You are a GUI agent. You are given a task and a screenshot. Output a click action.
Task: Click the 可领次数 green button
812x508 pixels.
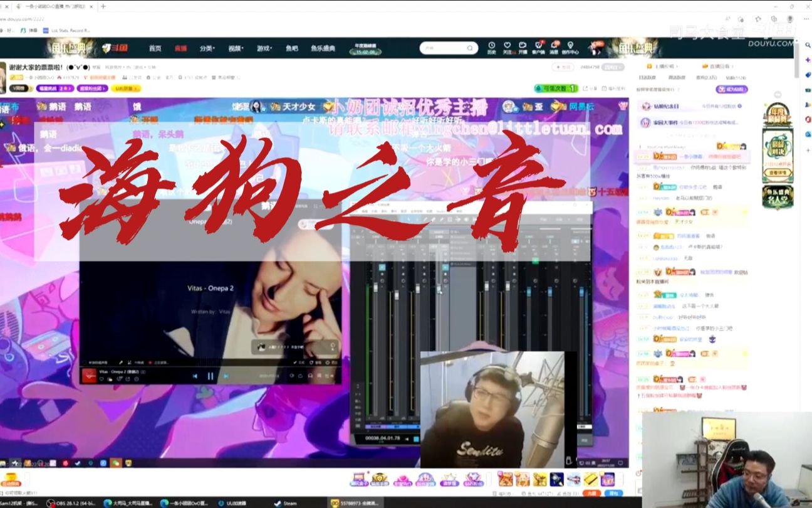556,88
